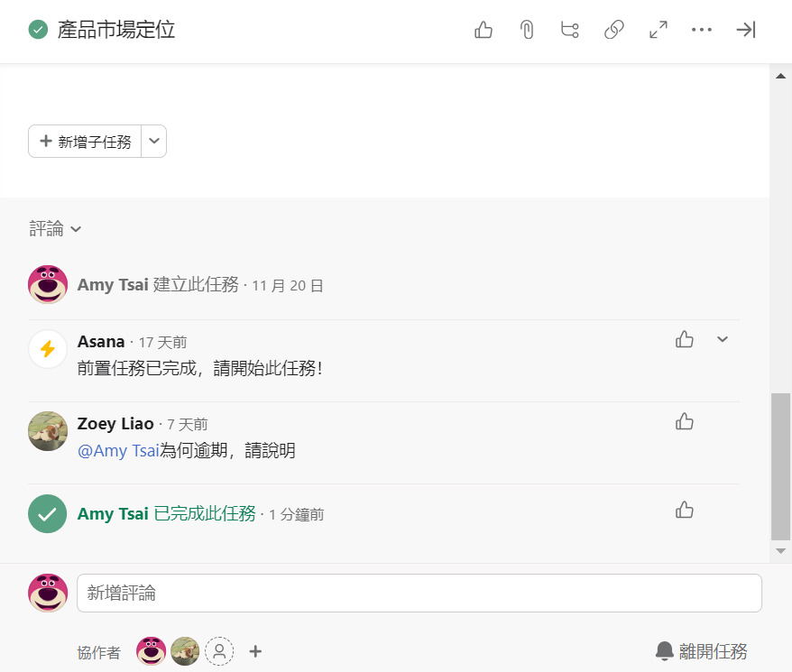The image size is (792, 672).
Task: Open Amy Tsai's avatar on the 建立此任務 entry
Action: click(x=48, y=284)
